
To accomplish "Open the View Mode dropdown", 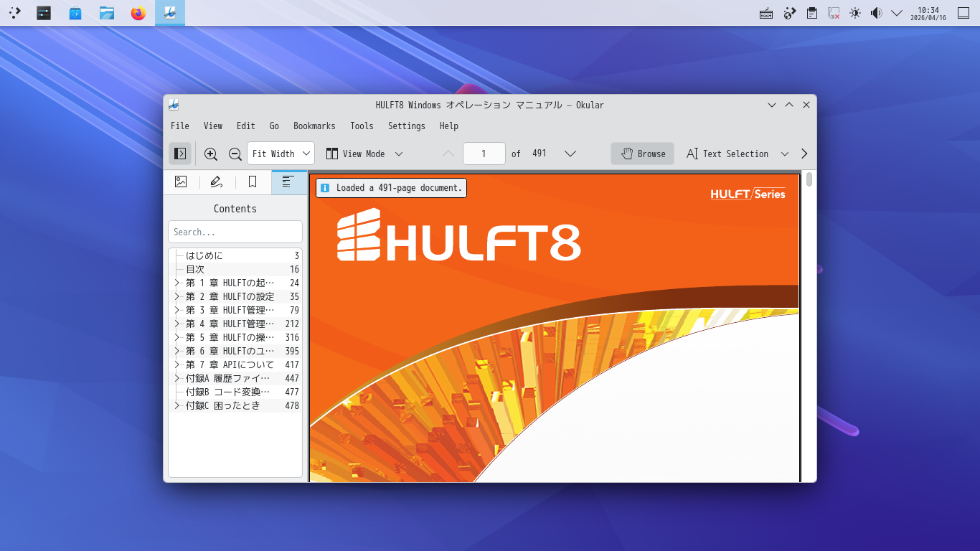I will pos(364,154).
